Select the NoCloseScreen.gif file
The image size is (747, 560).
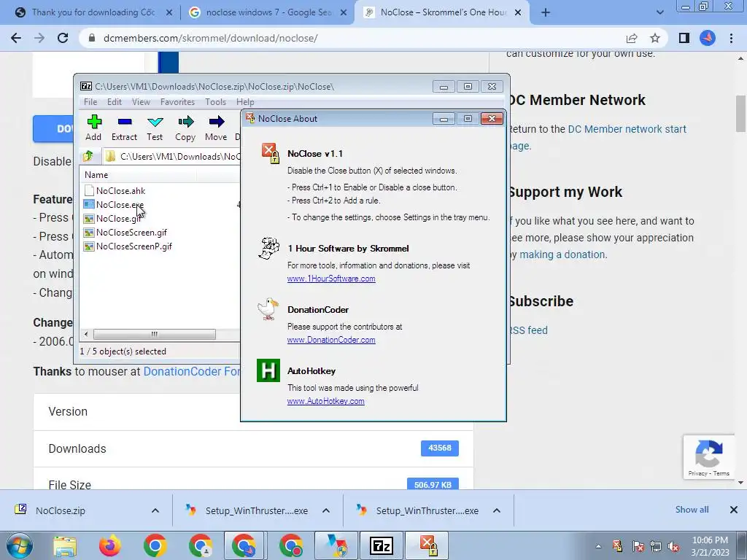[x=125, y=233]
